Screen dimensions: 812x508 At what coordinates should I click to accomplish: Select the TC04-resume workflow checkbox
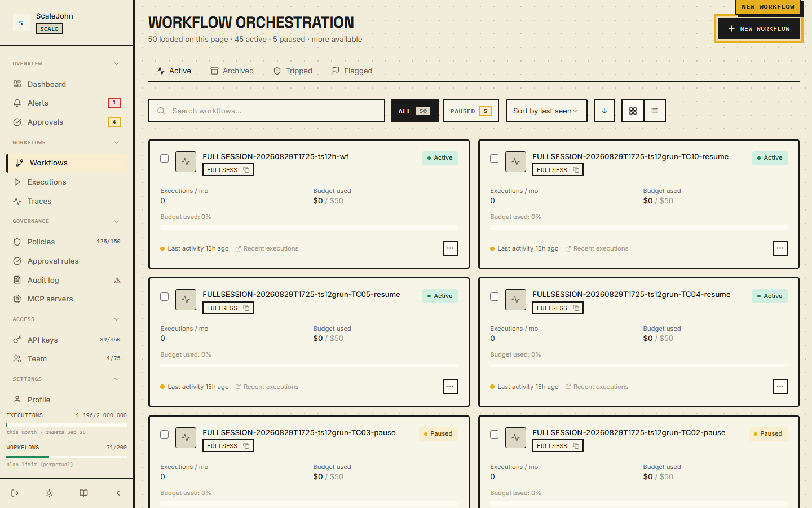pos(495,296)
